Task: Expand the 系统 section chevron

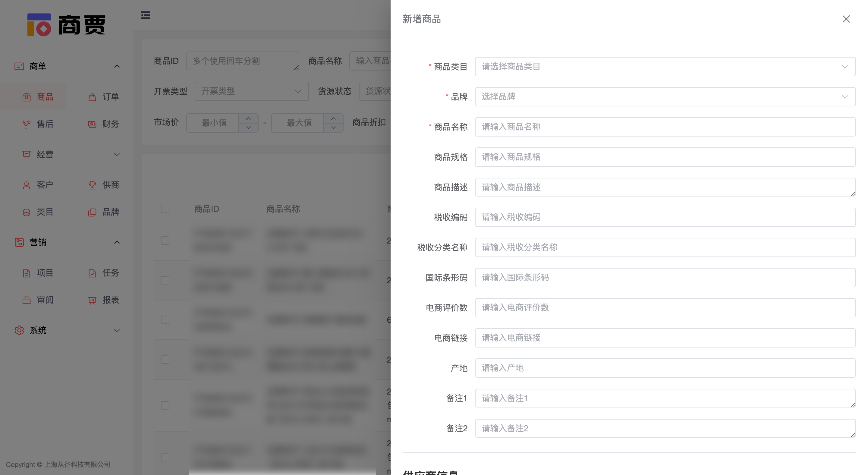Action: (117, 330)
